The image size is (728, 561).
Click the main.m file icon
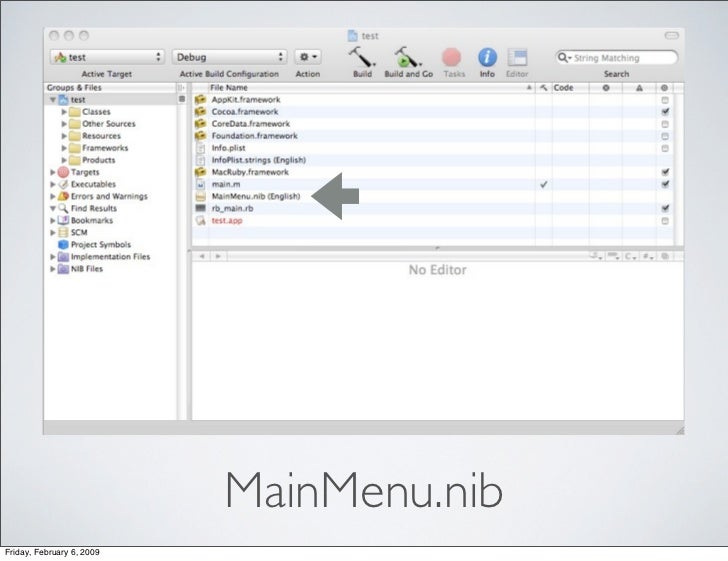click(201, 184)
